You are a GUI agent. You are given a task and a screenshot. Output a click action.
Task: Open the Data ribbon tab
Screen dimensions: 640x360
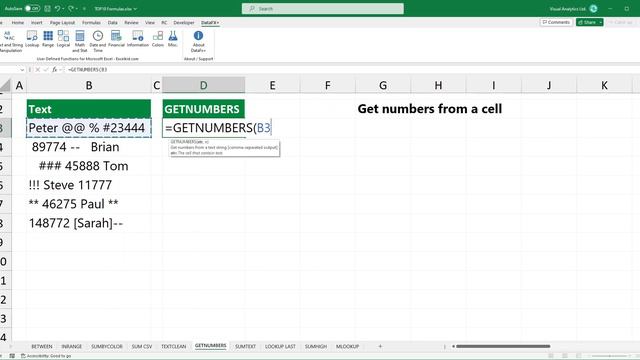(113, 23)
